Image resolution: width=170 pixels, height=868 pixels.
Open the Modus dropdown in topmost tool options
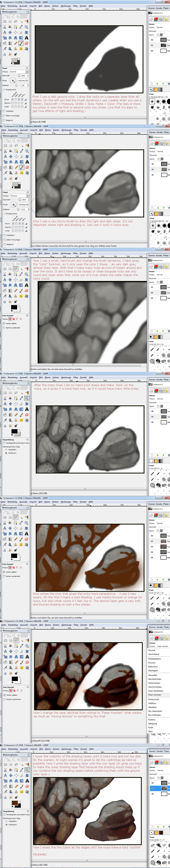click(x=19, y=71)
